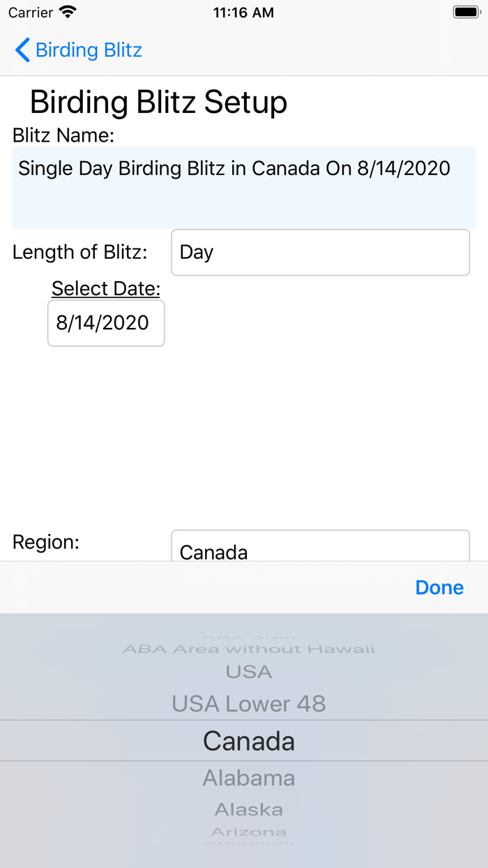488x868 pixels.
Task: Go back to Birding Blitz screen
Action: tap(88, 50)
